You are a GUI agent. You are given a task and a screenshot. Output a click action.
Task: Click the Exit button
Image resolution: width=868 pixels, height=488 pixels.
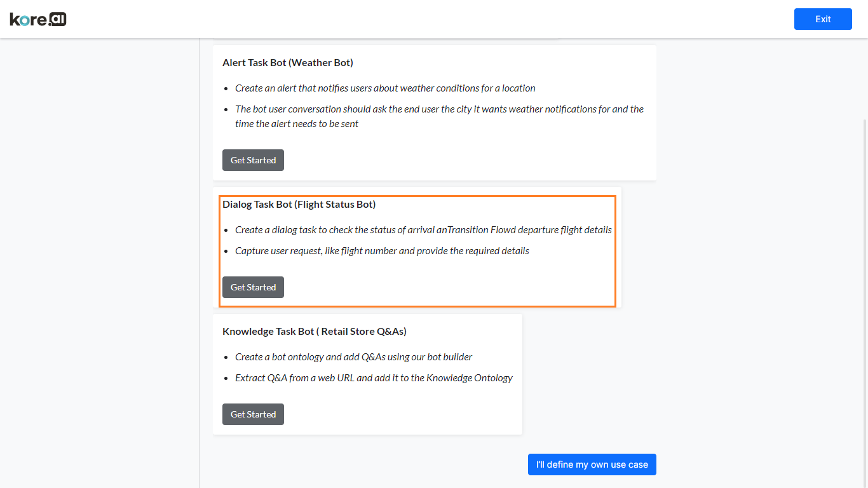pyautogui.click(x=822, y=19)
